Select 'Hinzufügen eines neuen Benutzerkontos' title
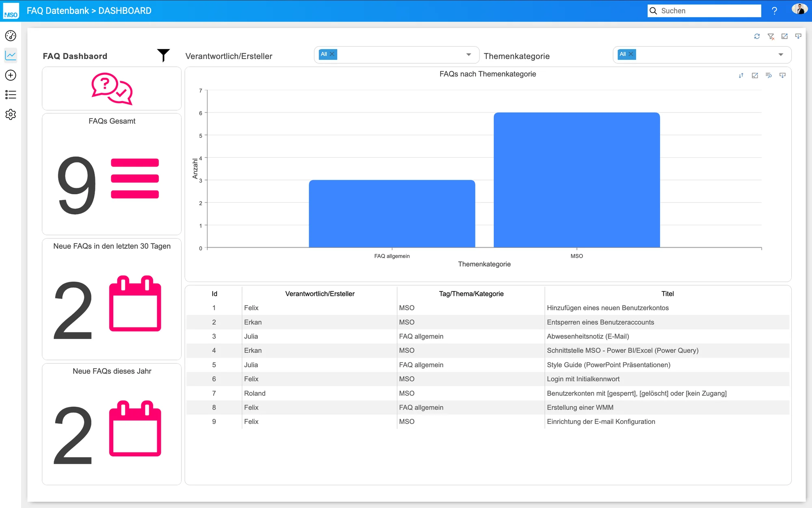The width and height of the screenshot is (812, 508). (608, 308)
